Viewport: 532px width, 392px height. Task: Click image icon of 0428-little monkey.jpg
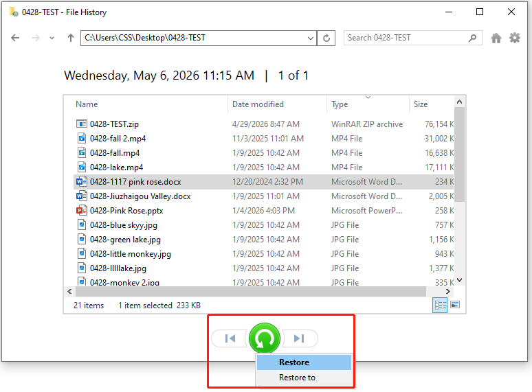pyautogui.click(x=81, y=254)
